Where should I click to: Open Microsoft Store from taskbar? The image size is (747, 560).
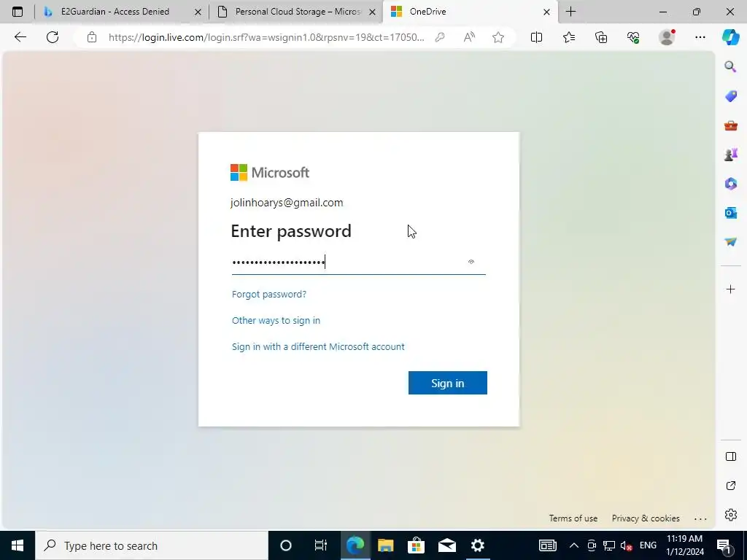(416, 545)
